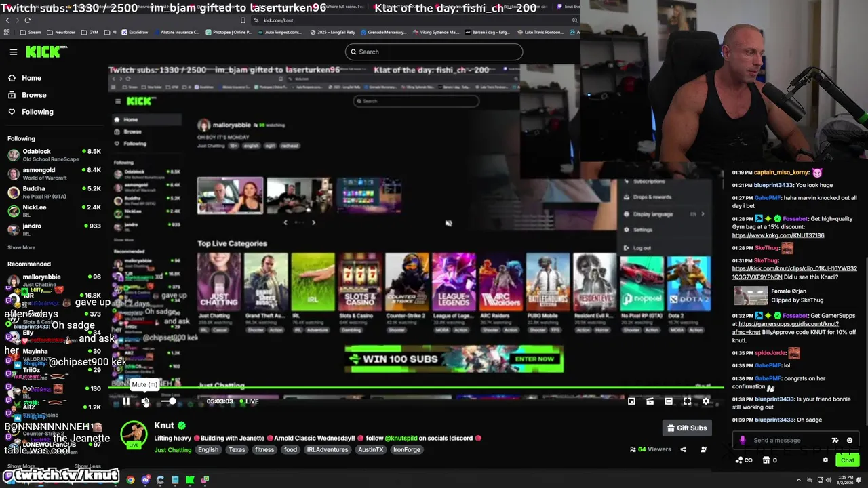Select the AustinTX tag
The image size is (868, 488).
coord(371,450)
